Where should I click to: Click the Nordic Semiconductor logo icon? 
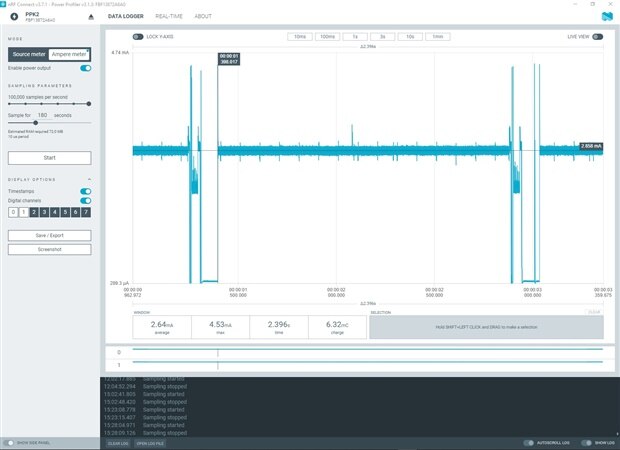click(x=607, y=16)
